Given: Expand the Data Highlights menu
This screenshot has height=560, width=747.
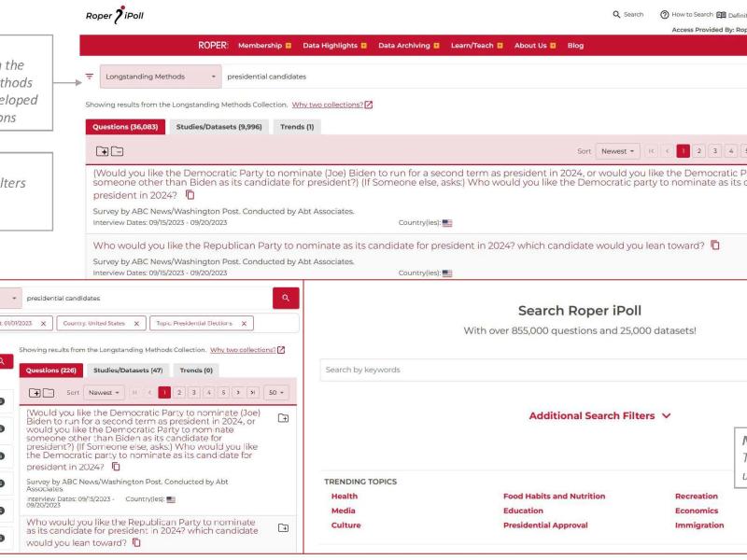Looking at the screenshot, I should tap(334, 45).
